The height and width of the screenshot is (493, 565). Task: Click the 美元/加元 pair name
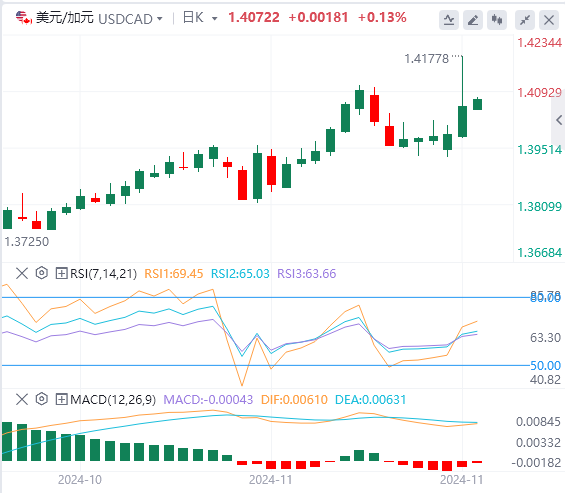(65, 18)
